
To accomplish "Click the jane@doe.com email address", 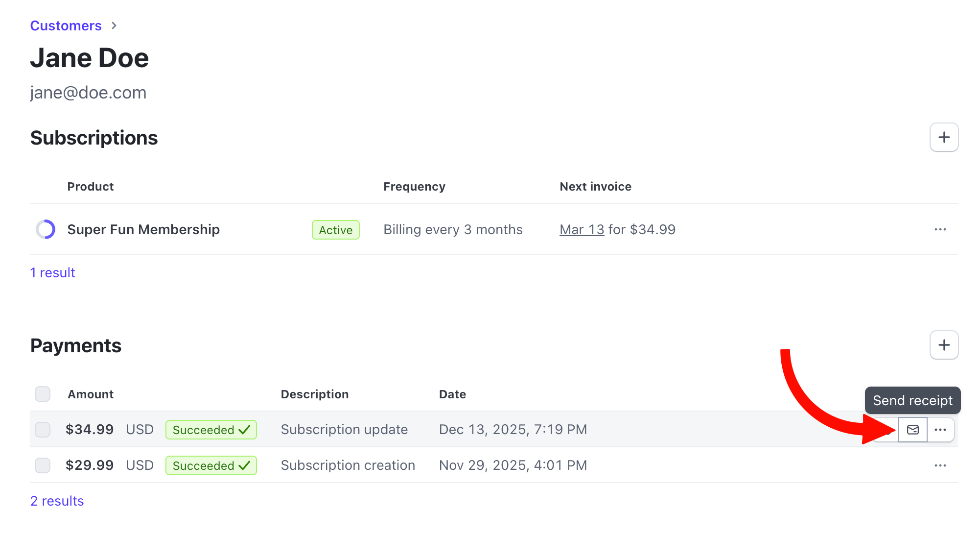I will (x=88, y=93).
